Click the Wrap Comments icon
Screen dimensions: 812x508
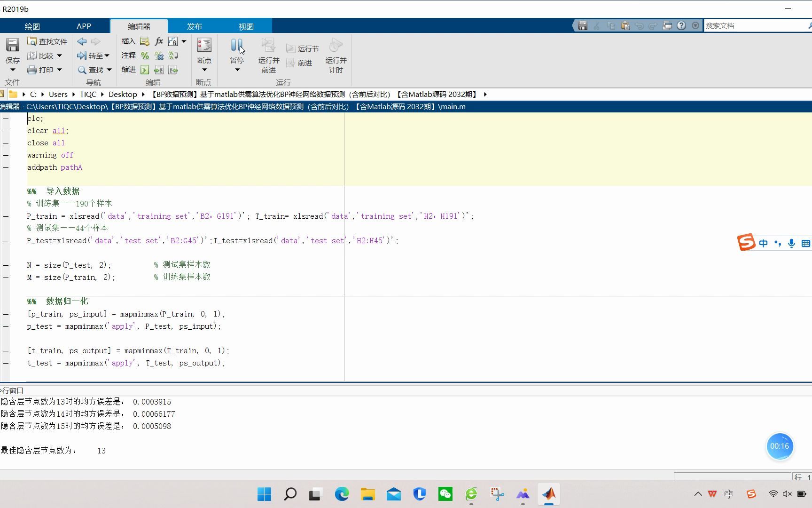(x=173, y=56)
